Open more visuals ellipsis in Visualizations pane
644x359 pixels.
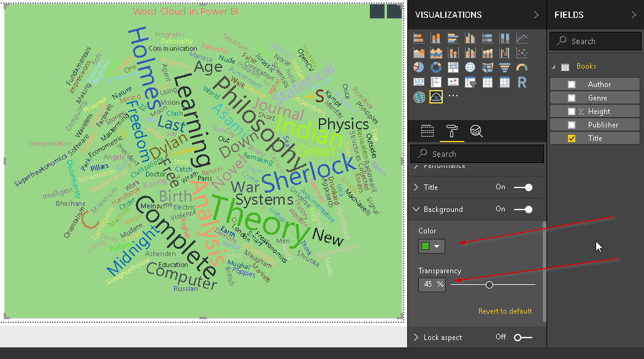click(x=453, y=96)
